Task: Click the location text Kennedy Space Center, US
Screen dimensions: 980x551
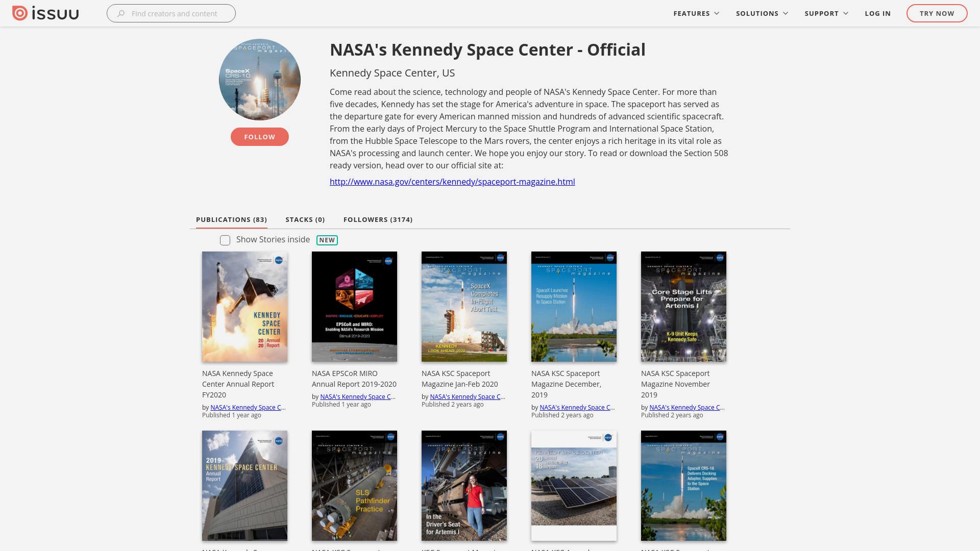Action: (392, 73)
